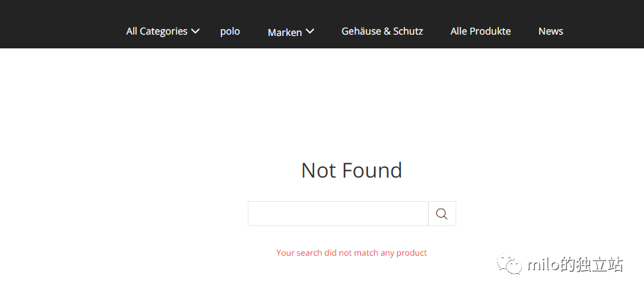The width and height of the screenshot is (644, 293).
Task: Click the red no-match search message
Action: [351, 253]
